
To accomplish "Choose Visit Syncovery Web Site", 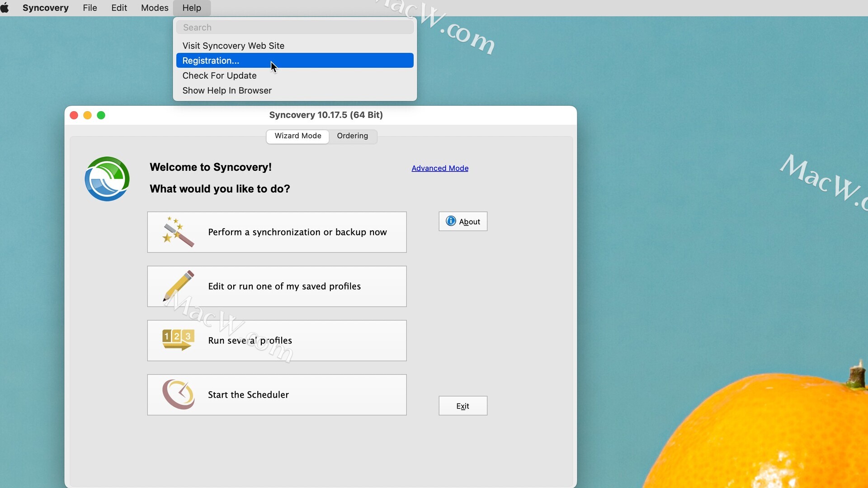I will 295,46.
